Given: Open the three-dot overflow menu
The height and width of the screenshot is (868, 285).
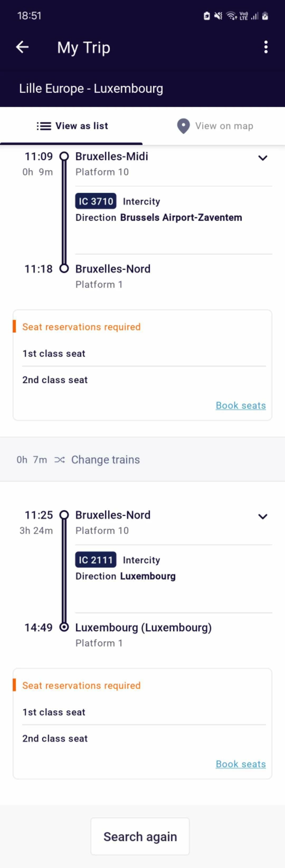Looking at the screenshot, I should (x=266, y=47).
